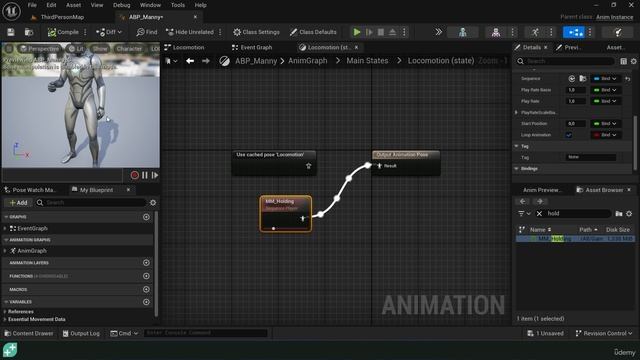The width and height of the screenshot is (640, 360).
Task: Open the Debug menu
Action: pos(121,5)
